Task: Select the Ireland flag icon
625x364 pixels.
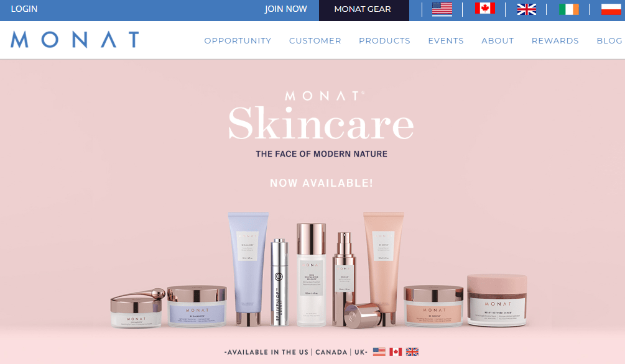Action: pos(569,9)
